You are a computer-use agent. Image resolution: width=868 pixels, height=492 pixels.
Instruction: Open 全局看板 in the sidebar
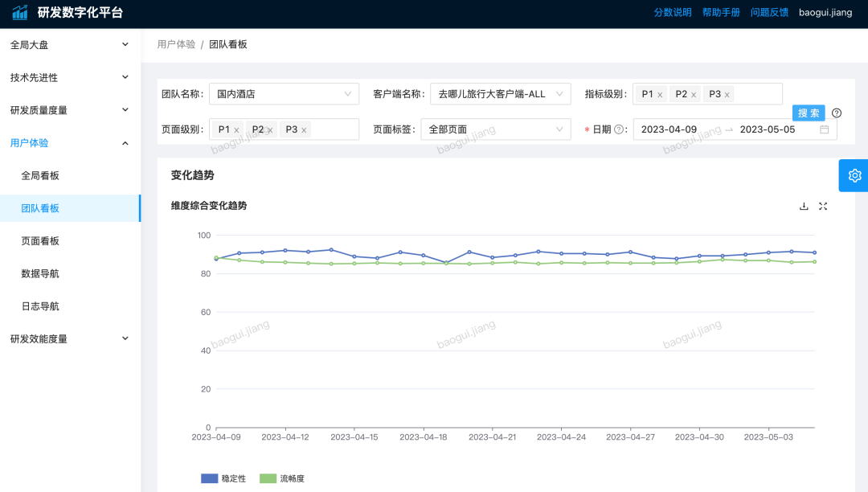pos(70,175)
